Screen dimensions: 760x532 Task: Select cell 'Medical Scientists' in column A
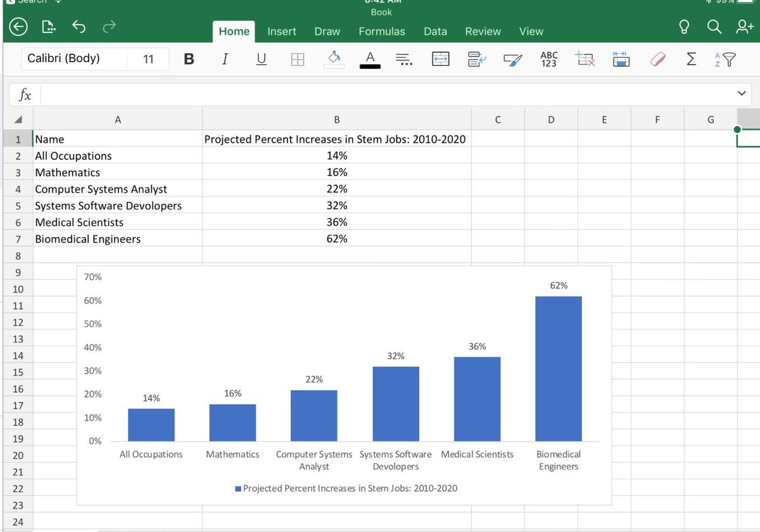118,222
